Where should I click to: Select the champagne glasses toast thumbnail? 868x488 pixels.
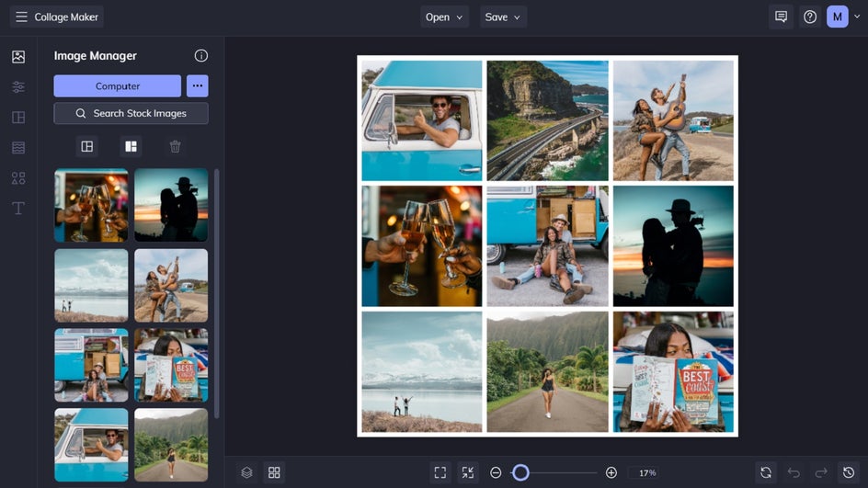(x=91, y=205)
